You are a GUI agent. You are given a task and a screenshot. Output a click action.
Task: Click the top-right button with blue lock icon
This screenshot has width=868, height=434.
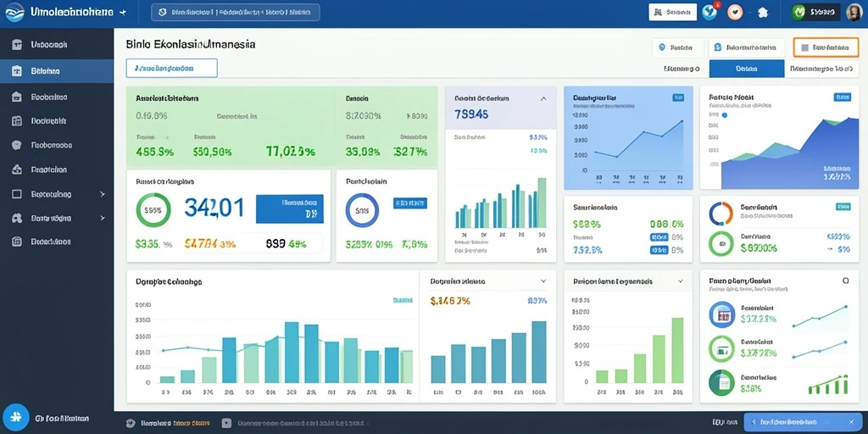[746, 47]
